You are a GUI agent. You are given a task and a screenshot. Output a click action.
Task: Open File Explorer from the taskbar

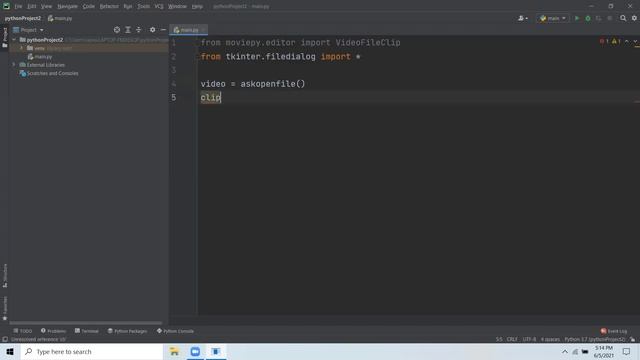(174, 351)
